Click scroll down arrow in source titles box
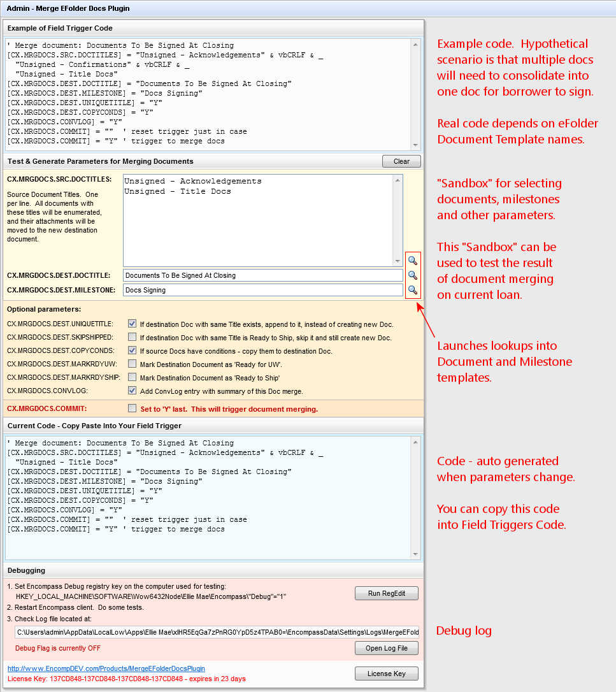 [398, 261]
